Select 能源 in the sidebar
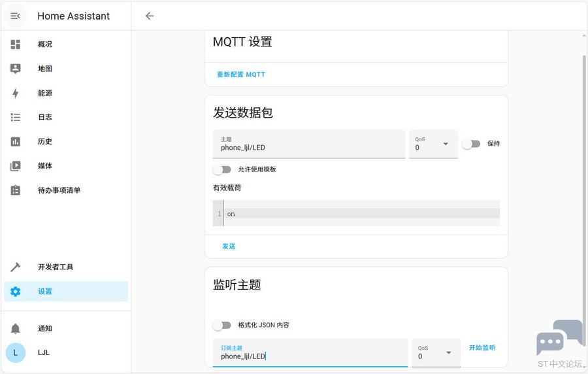 [x=45, y=93]
